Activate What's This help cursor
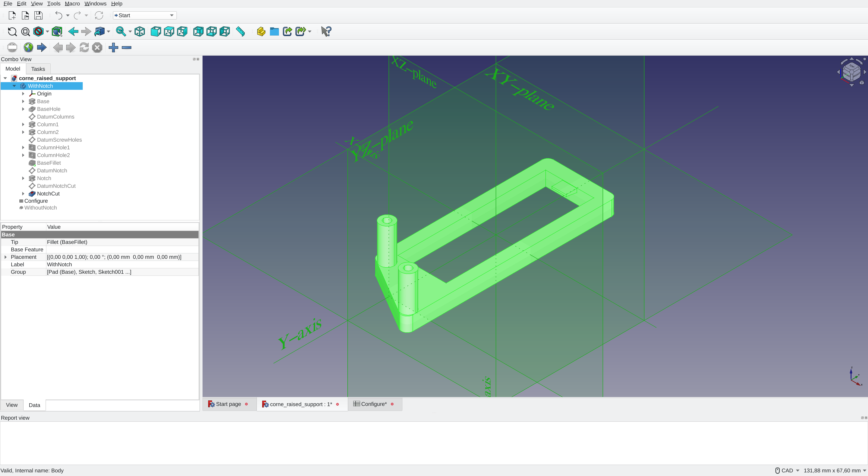This screenshot has width=868, height=476. (x=326, y=31)
